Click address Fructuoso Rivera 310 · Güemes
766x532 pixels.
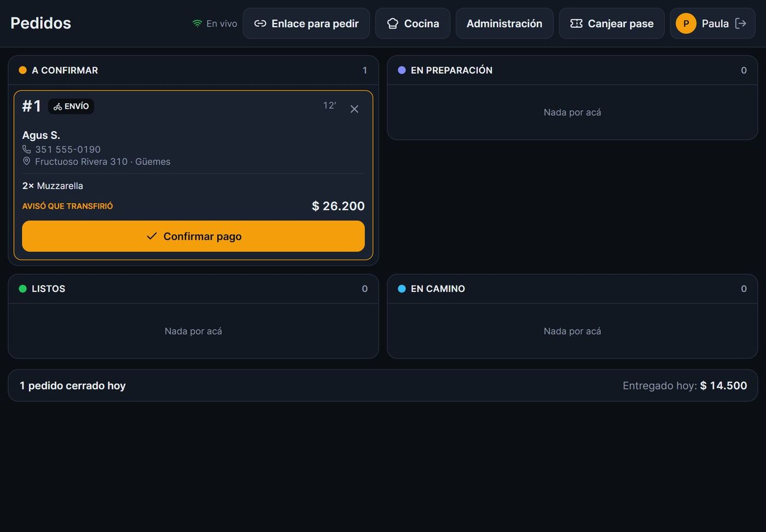(x=103, y=161)
